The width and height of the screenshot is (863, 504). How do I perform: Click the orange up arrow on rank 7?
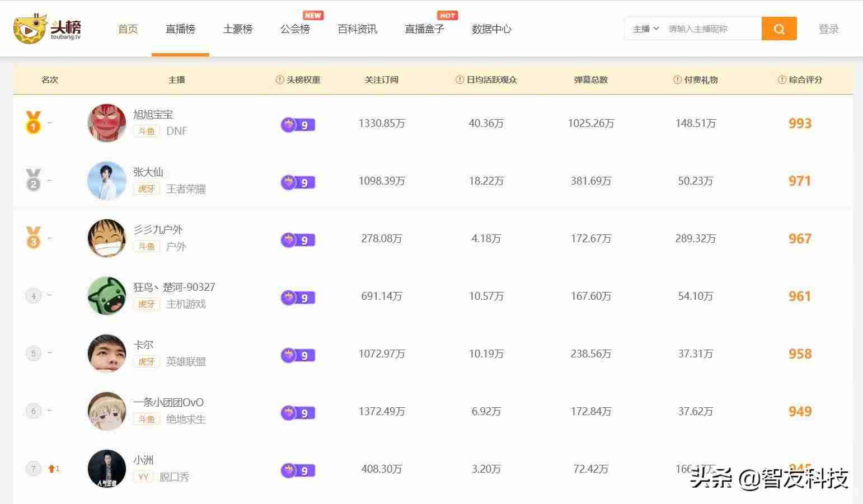click(x=51, y=469)
